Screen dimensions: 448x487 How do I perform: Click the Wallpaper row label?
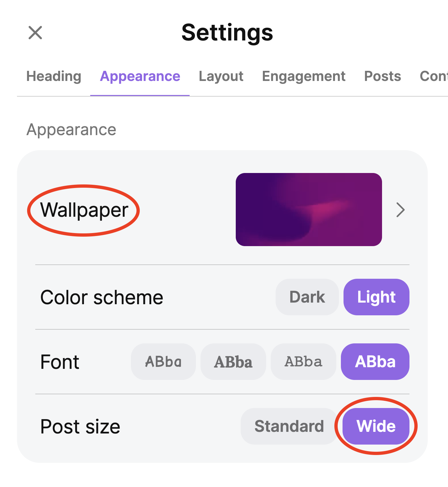click(84, 210)
